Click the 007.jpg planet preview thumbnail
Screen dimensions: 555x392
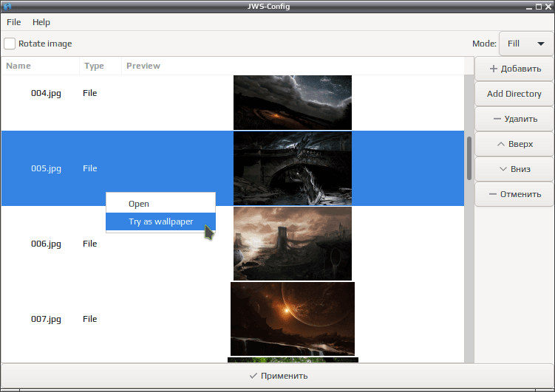click(x=293, y=319)
